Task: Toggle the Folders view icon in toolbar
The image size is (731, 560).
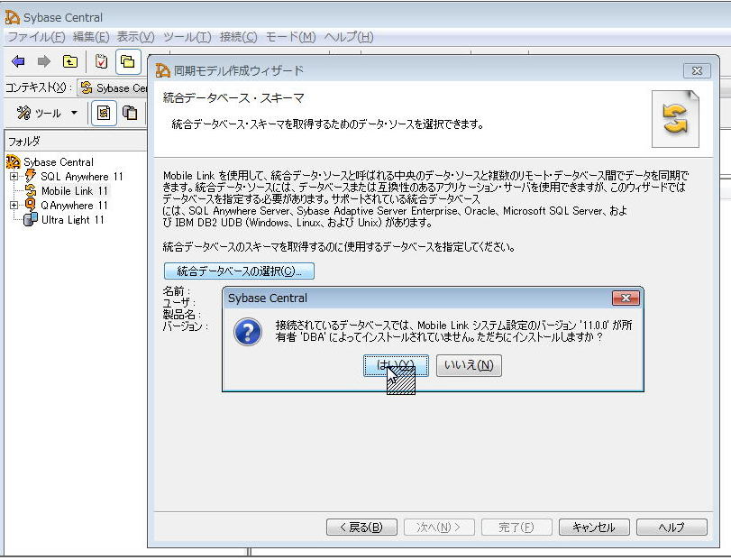Action: 128,61
